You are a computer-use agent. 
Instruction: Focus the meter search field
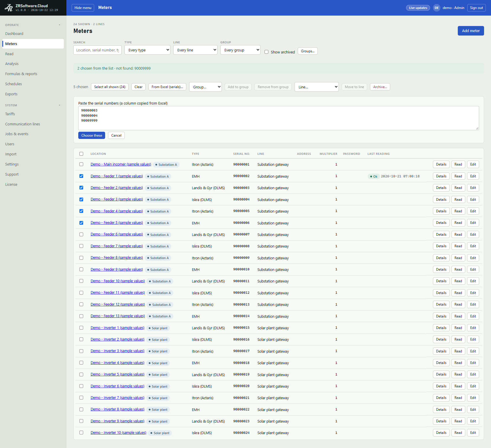(97, 50)
